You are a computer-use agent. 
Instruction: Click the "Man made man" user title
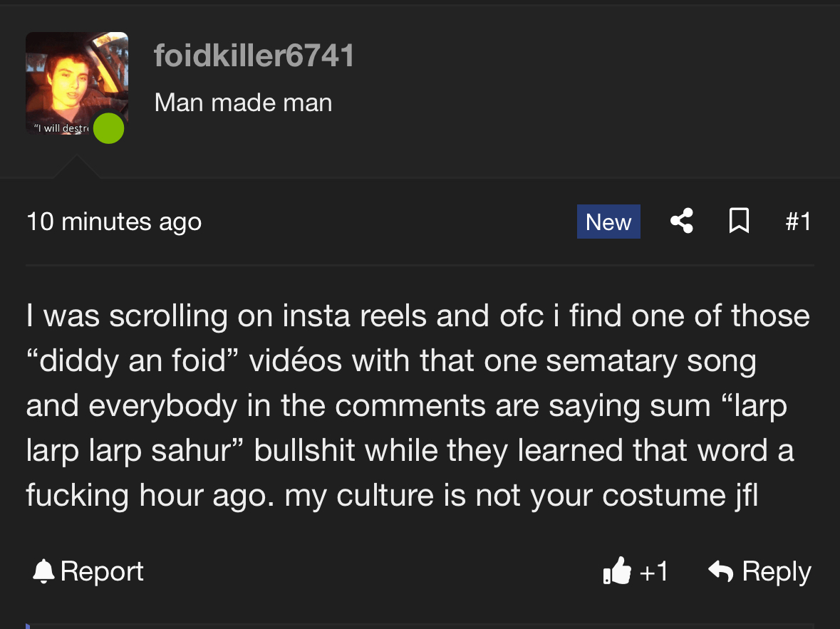pos(243,103)
